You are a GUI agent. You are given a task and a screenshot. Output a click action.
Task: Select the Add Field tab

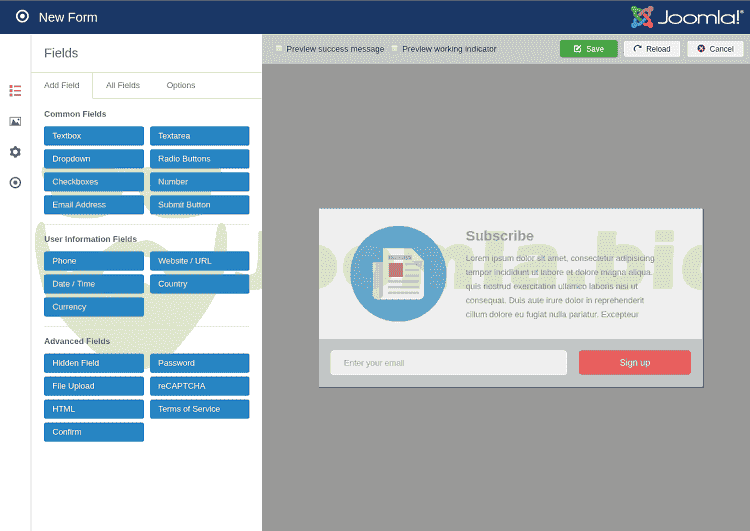[62, 86]
